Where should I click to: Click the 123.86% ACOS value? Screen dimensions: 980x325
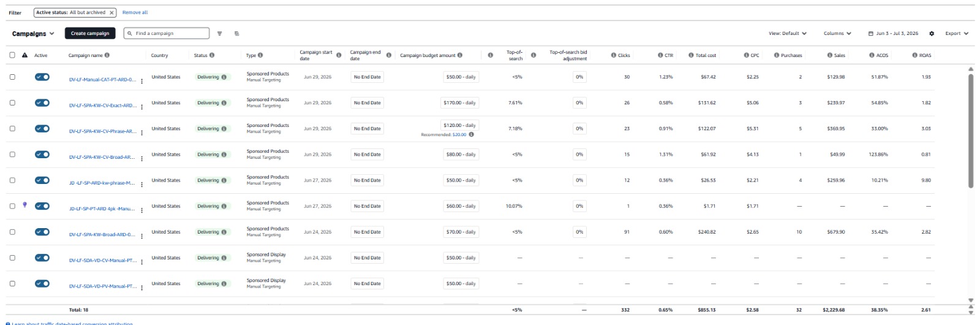click(878, 155)
